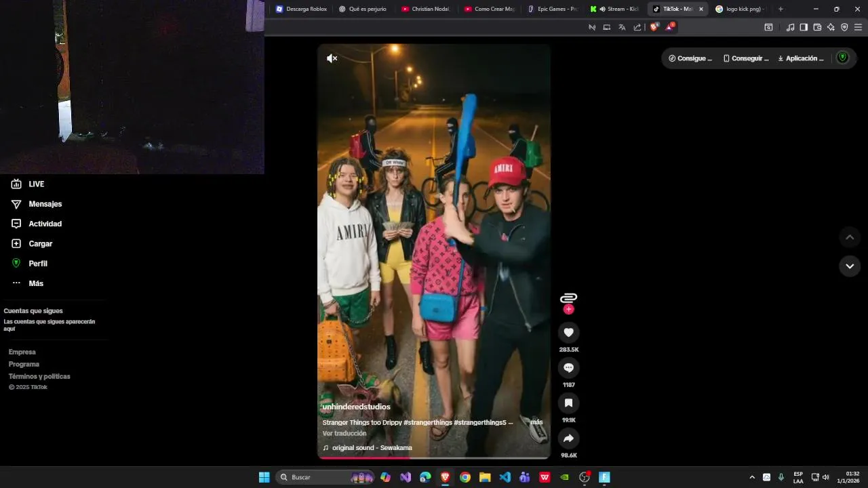868x488 pixels.
Task: Click the #strangerthings hashtag in the caption
Action: point(428,422)
